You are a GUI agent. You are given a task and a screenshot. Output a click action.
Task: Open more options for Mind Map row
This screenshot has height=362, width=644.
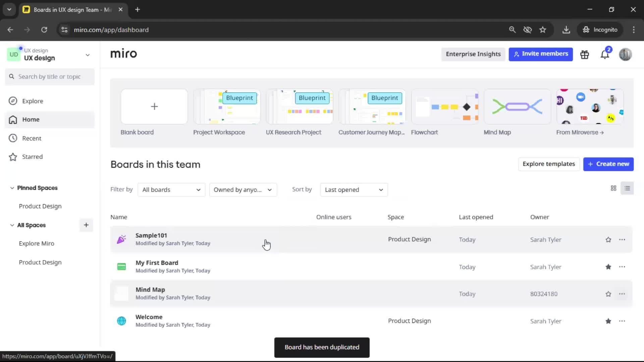[x=622, y=294]
